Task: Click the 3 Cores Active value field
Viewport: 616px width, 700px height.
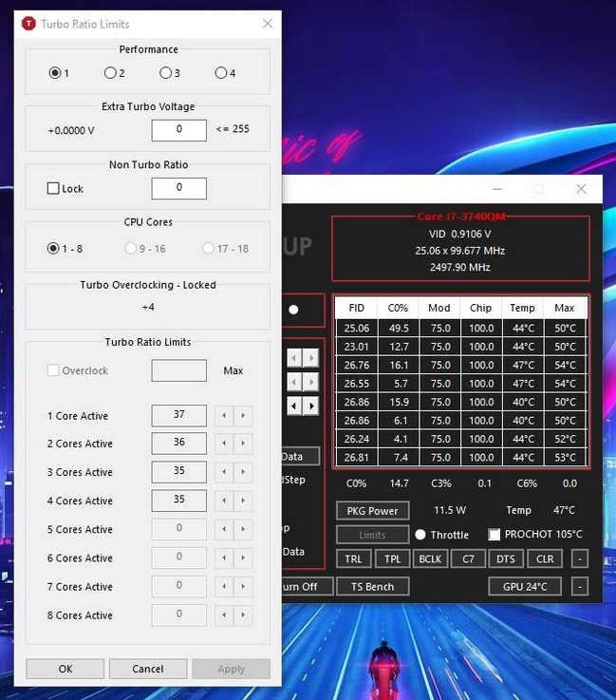Action: [x=178, y=472]
